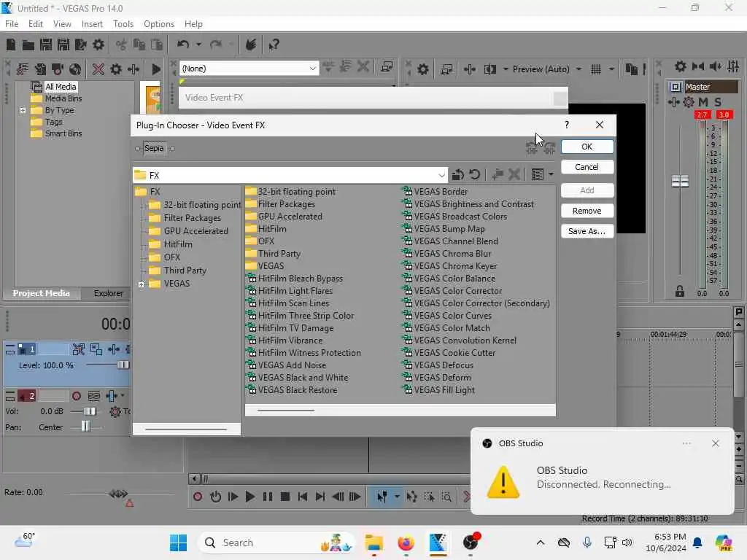
Task: Click the Stop button in transport bar
Action: [x=285, y=497]
